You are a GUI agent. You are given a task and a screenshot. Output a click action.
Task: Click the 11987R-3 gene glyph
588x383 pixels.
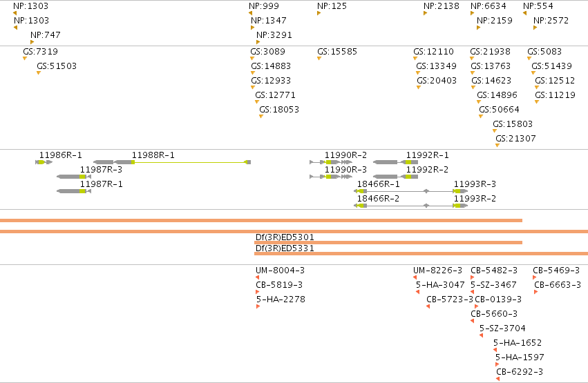[x=74, y=177]
